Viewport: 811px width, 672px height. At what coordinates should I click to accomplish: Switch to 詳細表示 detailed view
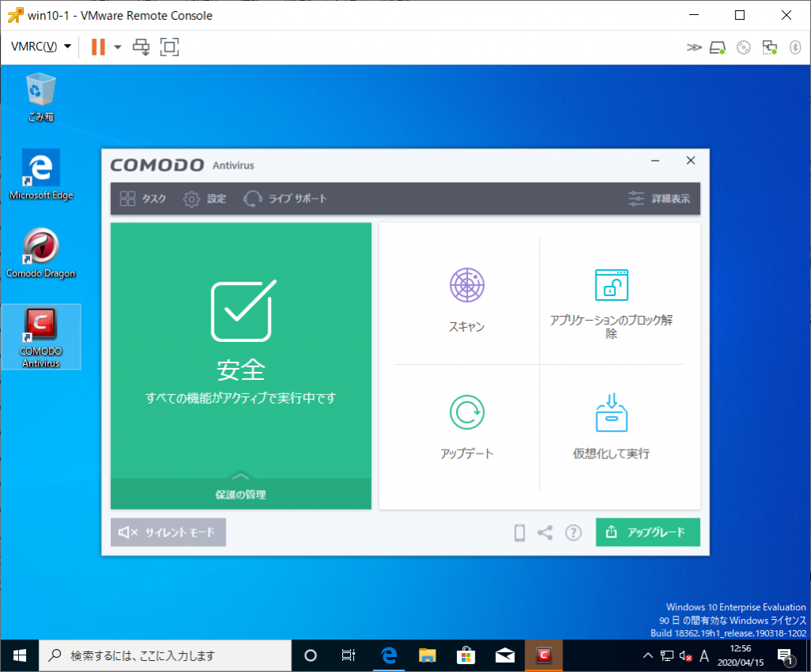point(659,199)
